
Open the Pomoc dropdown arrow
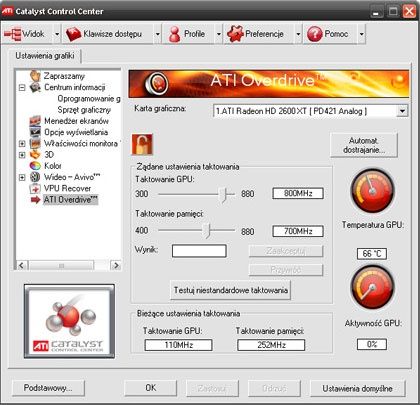tap(361, 34)
